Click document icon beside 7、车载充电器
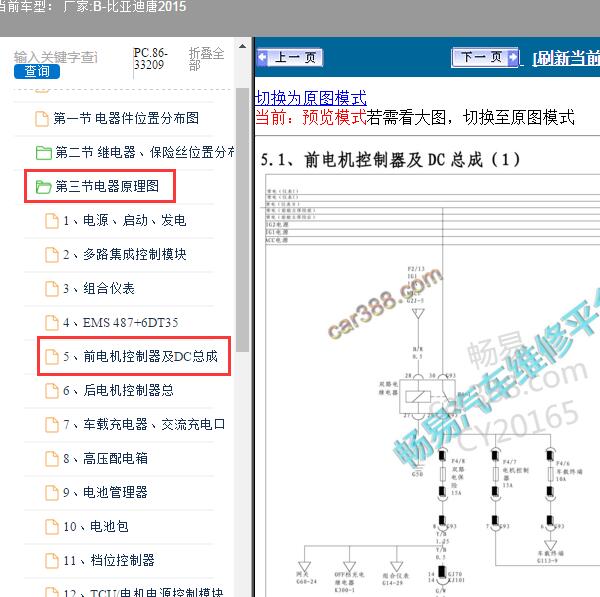Screen dimensions: 600x597 click(x=52, y=425)
